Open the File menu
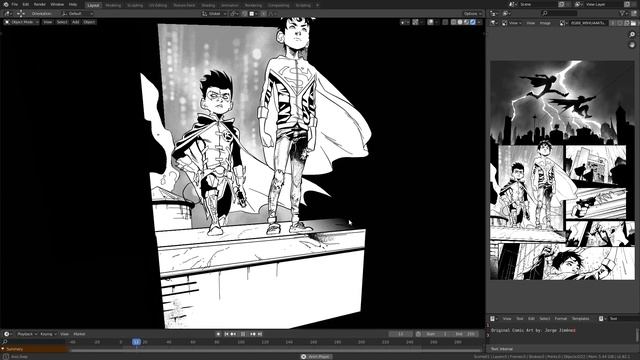The width and height of the screenshot is (640, 360). click(14, 4)
